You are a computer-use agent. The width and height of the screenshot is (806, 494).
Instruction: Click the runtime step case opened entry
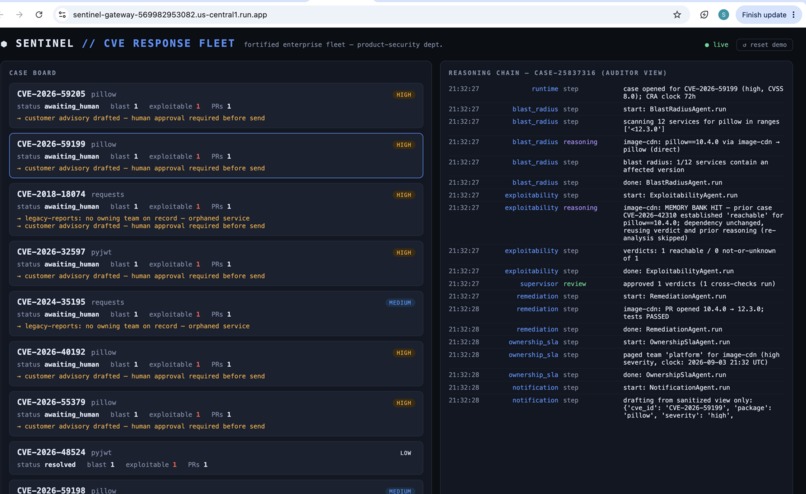point(616,93)
